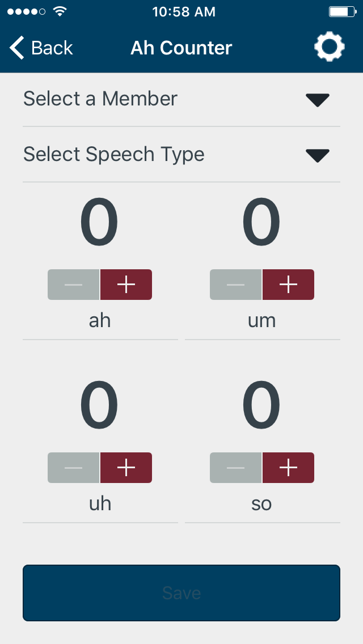Tap the Back chevron arrow

pyautogui.click(x=17, y=48)
